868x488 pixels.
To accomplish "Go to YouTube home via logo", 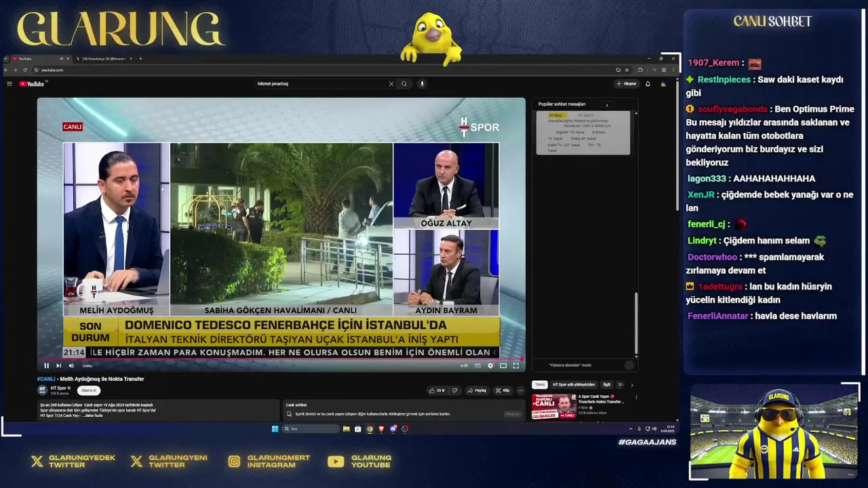I will point(32,84).
